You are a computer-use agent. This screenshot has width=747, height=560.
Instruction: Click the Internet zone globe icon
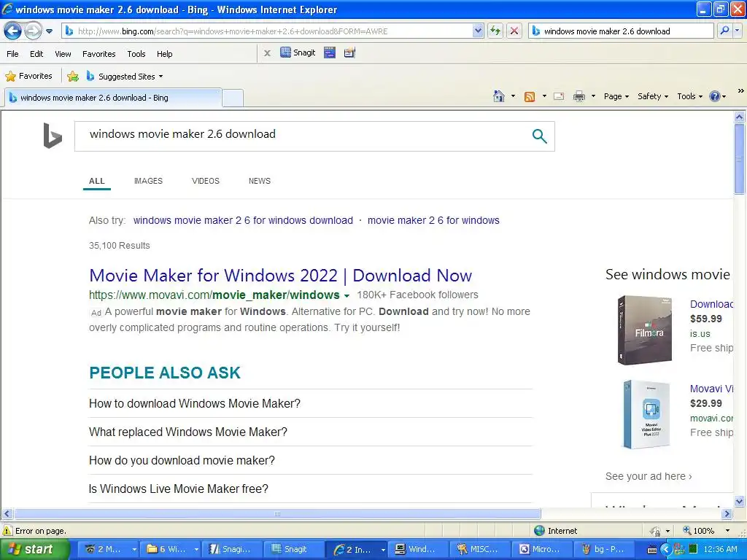pyautogui.click(x=539, y=531)
